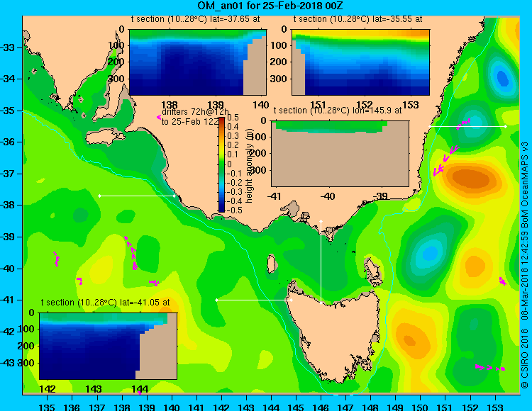Click the -0.5 tick on the color bar

234,210
